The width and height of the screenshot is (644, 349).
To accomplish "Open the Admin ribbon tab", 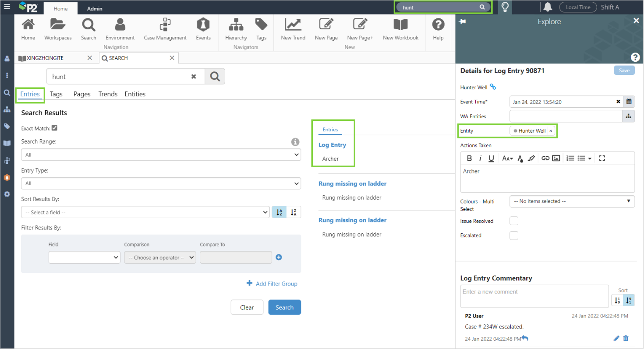I will pyautogui.click(x=95, y=9).
